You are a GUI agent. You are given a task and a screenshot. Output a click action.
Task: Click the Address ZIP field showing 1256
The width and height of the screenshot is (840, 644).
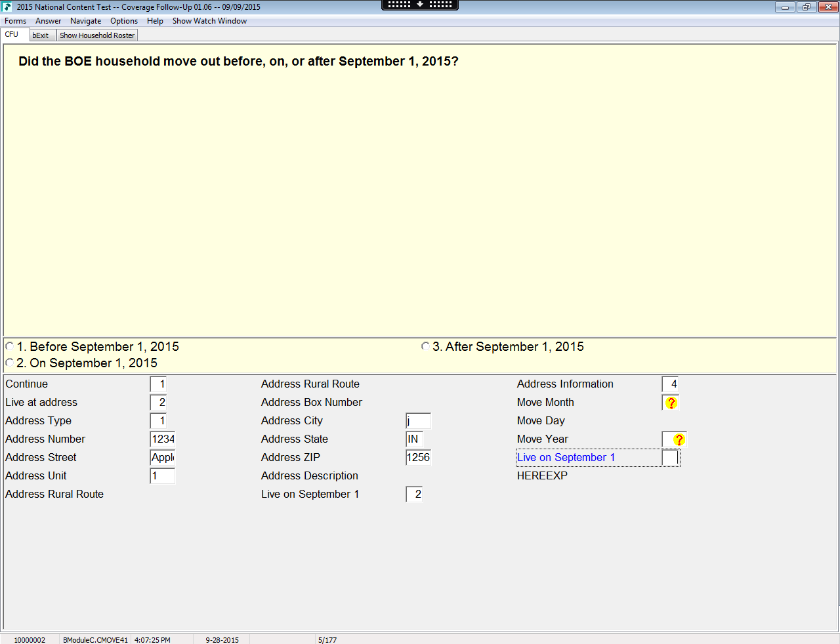(419, 458)
